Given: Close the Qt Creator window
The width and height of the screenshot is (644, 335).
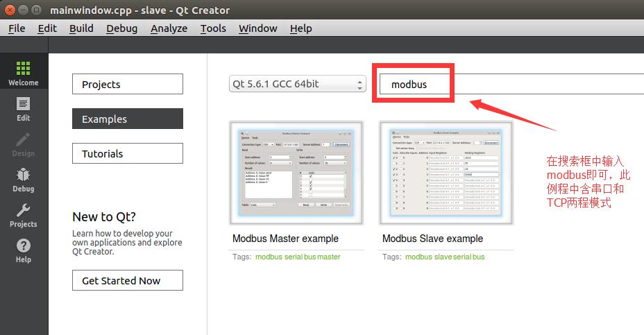Looking at the screenshot, I should coord(10,10).
